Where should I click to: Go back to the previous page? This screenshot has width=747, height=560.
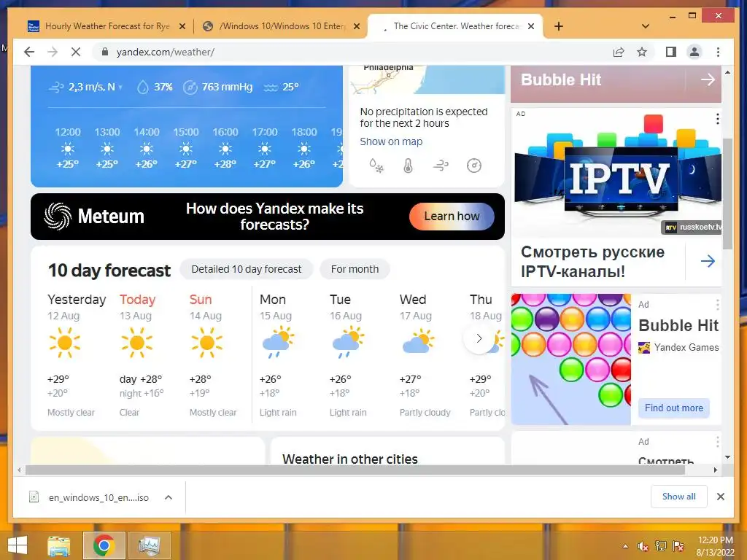coord(29,52)
